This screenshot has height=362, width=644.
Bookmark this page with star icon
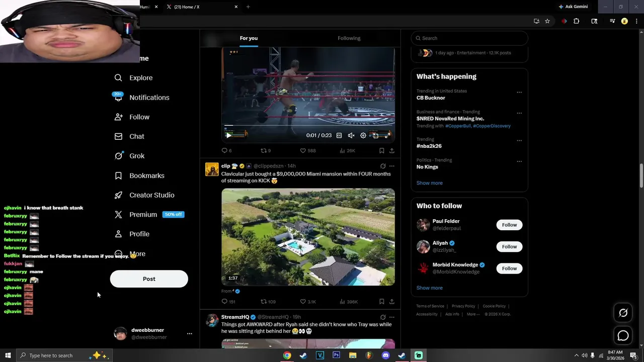click(547, 21)
